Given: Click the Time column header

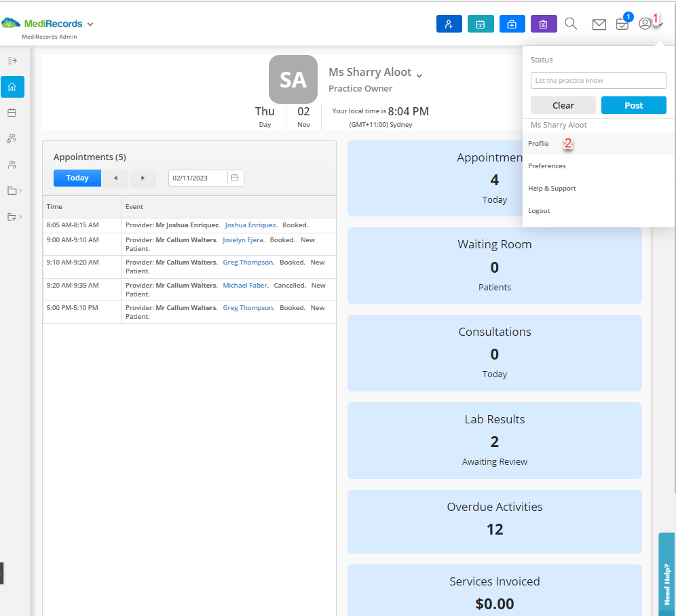Looking at the screenshot, I should pyautogui.click(x=82, y=207).
